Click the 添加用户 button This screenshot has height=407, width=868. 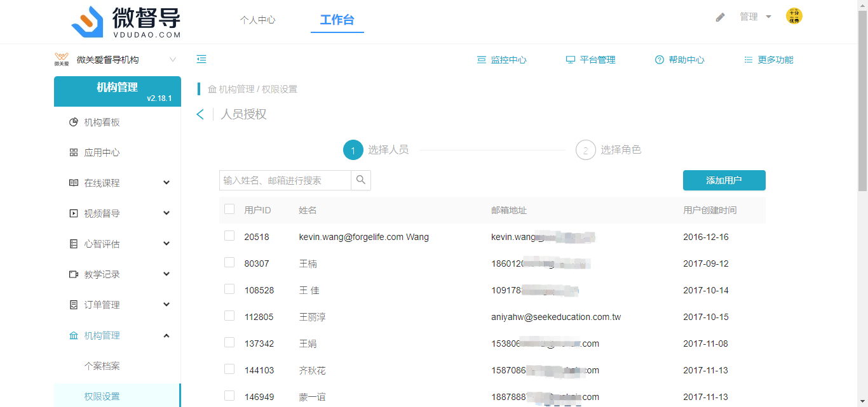click(x=724, y=180)
